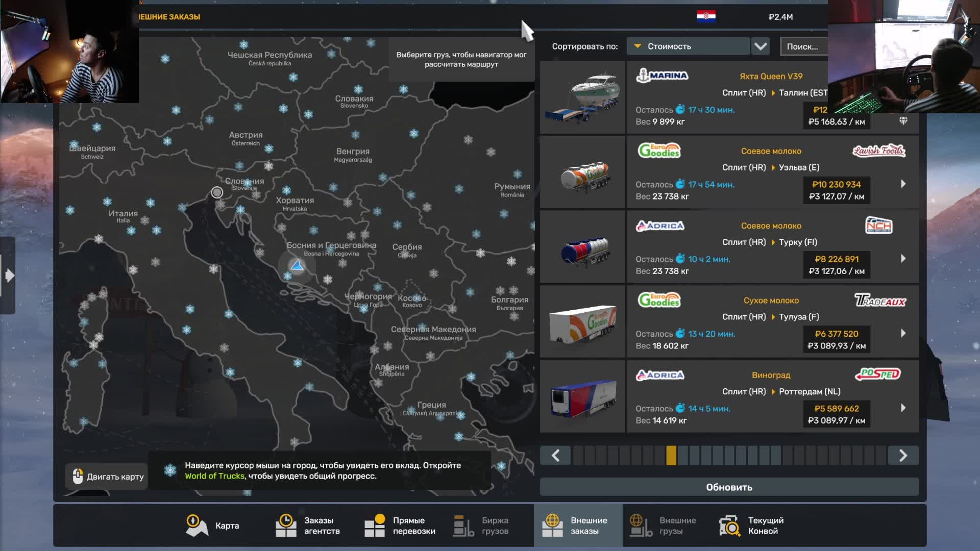Go to the previous job list page
This screenshot has height=551, width=980.
click(x=555, y=456)
